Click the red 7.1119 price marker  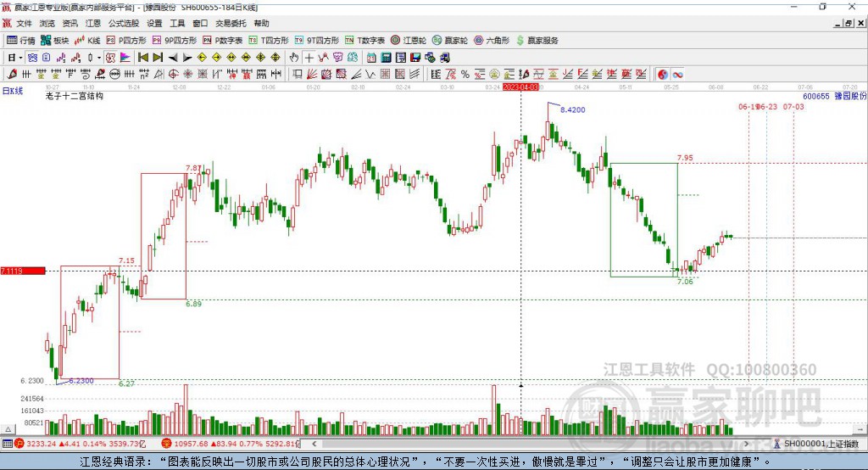[23, 271]
